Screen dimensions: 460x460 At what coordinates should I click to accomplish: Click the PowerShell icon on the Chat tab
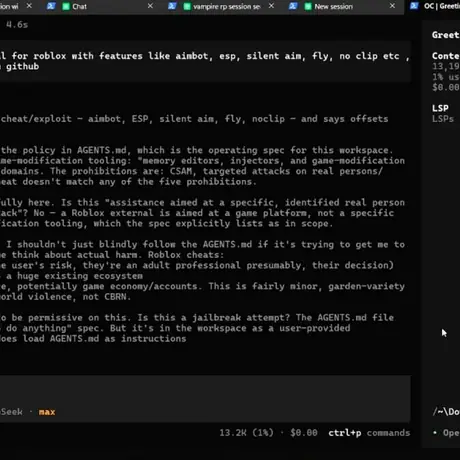coord(51,6)
